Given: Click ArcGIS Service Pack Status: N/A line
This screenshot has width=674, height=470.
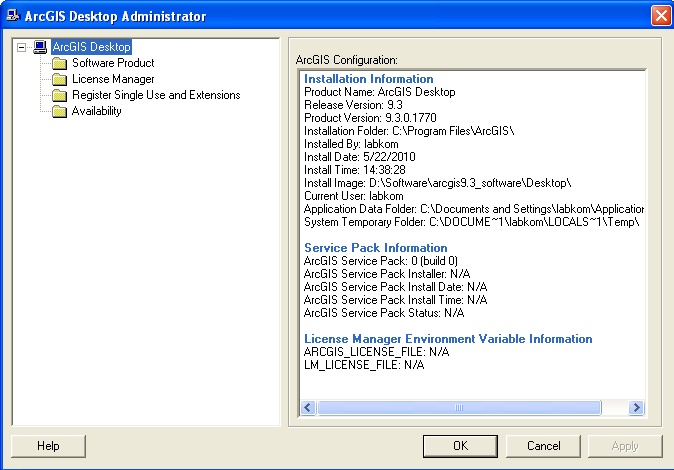Looking at the screenshot, I should [x=384, y=313].
